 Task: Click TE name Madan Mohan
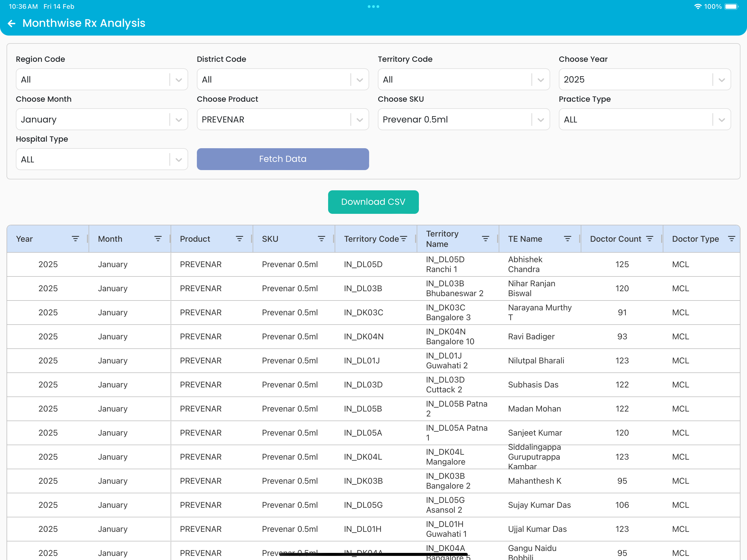[x=534, y=409]
